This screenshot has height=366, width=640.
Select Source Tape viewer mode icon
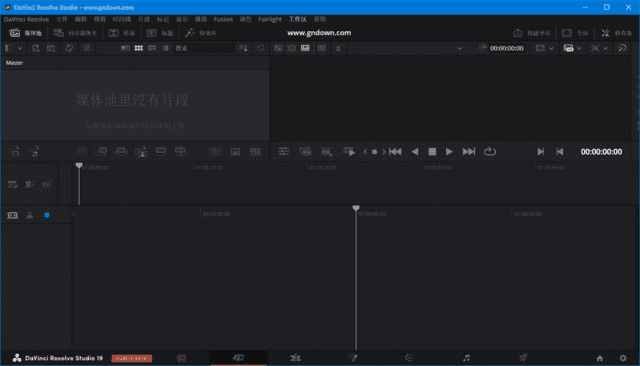tap(291, 48)
